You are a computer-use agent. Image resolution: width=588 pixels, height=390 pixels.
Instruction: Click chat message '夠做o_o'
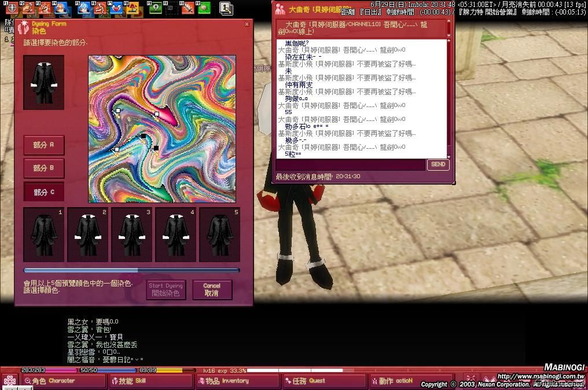coord(296,98)
